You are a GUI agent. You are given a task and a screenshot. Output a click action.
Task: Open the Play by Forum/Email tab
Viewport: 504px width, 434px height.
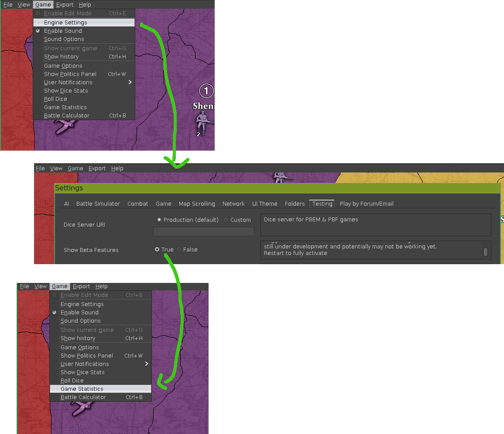(x=367, y=204)
